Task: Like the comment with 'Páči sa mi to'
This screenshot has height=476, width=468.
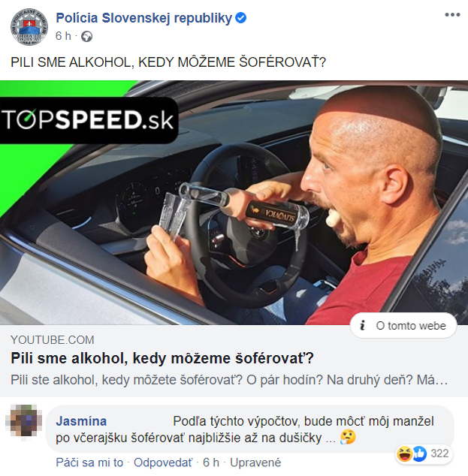Action: 89,462
